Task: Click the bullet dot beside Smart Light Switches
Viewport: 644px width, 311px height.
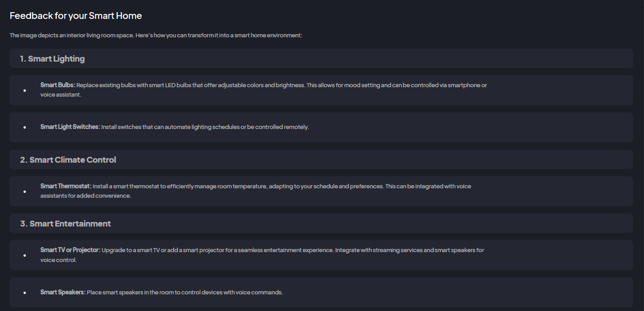Action: click(25, 127)
